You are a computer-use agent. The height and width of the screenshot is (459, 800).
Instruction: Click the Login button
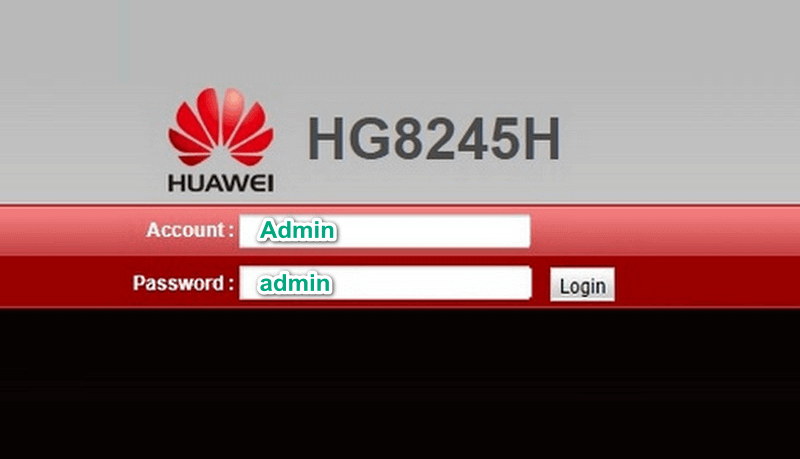pyautogui.click(x=582, y=285)
